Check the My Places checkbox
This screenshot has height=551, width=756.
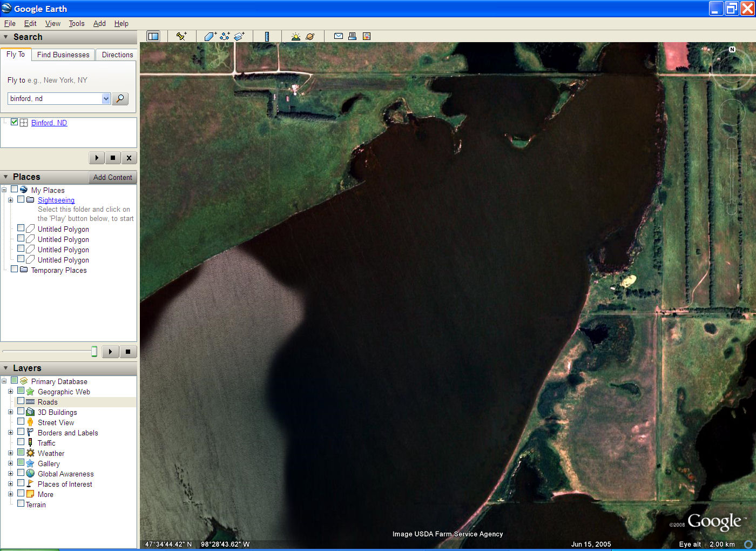click(15, 190)
